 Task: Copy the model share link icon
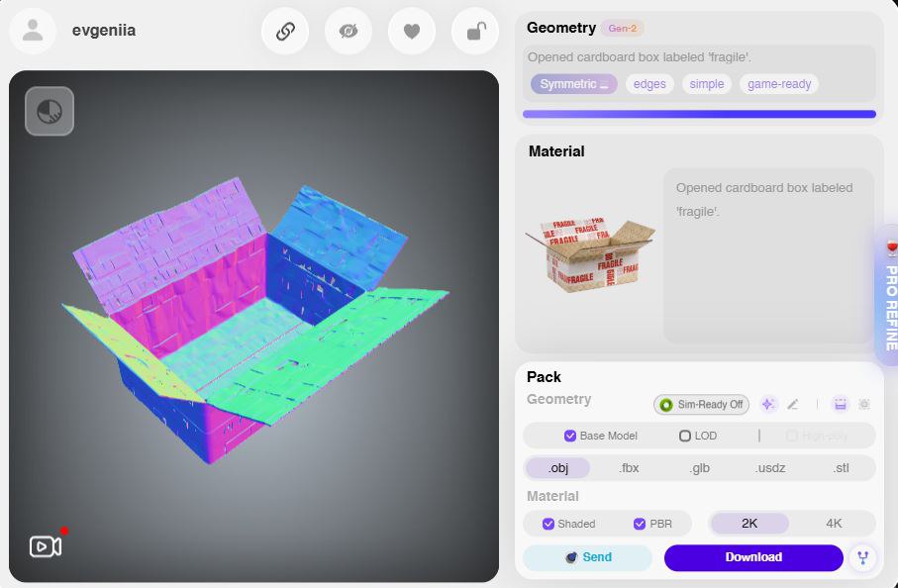(285, 31)
